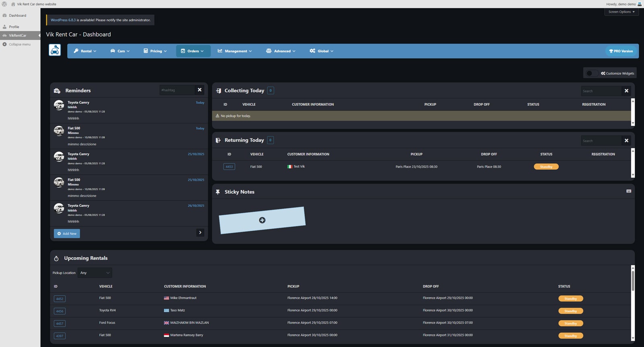
Task: Open the Pickup Location dropdown
Action: (x=95, y=273)
